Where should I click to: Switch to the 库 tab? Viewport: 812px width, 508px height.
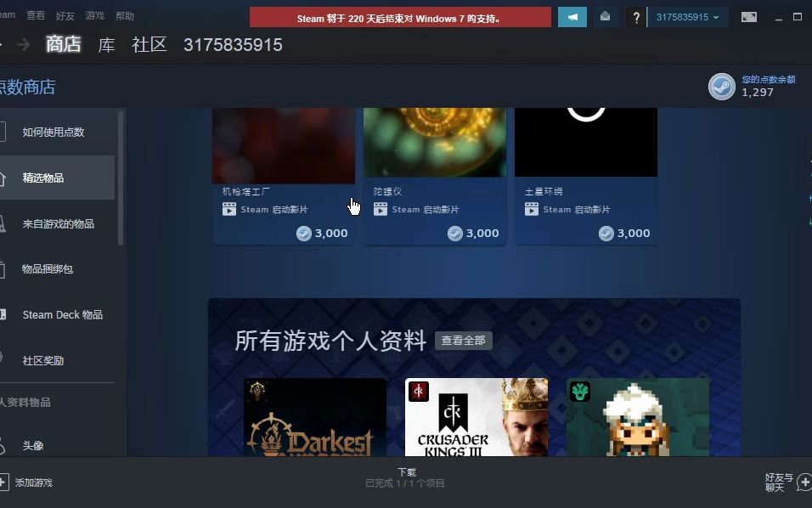106,44
